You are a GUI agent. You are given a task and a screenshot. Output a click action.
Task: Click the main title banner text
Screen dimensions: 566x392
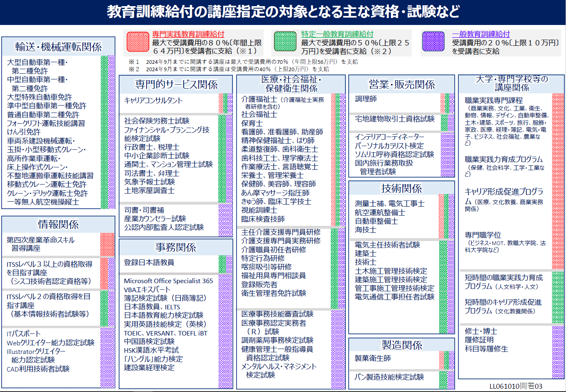click(283, 12)
